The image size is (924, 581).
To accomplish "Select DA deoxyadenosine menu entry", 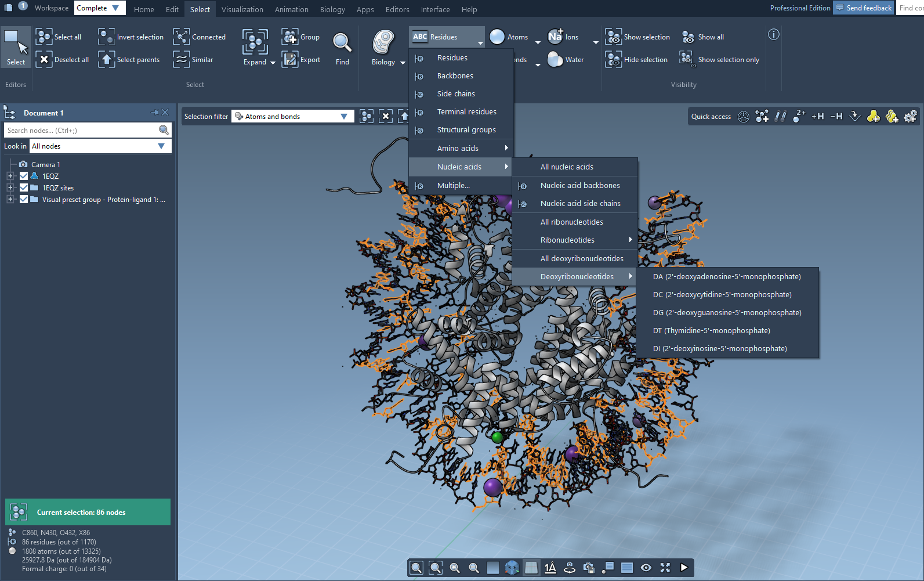I will click(x=726, y=277).
